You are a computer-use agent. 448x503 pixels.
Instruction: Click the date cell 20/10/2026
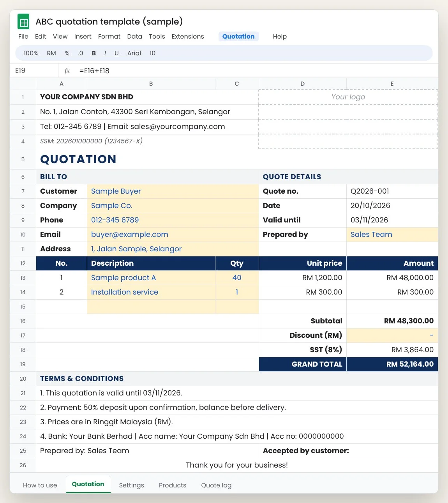tap(392, 206)
